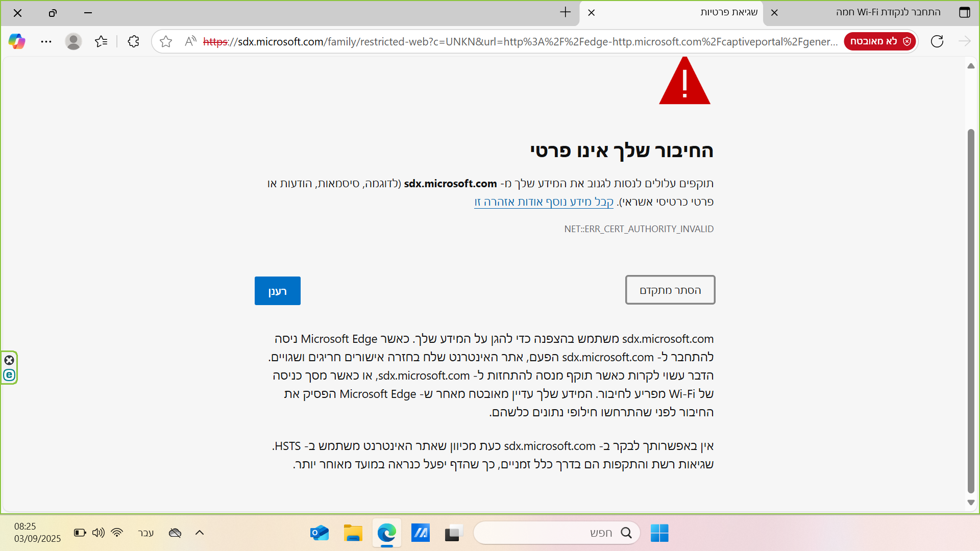Activate the Read aloud icon
The image size is (980, 551).
(191, 41)
